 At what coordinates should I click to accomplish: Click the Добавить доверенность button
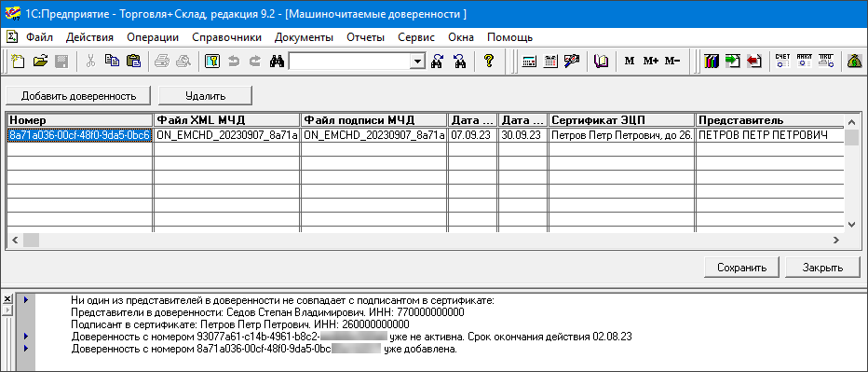(x=78, y=96)
